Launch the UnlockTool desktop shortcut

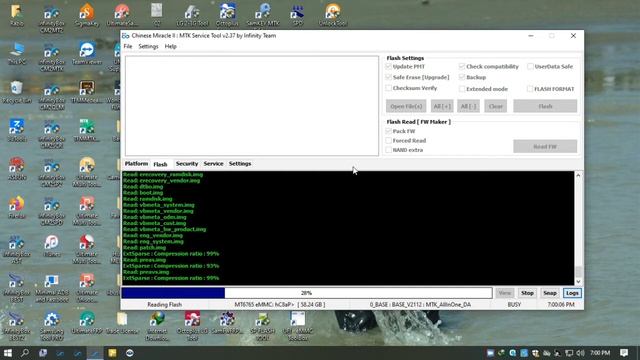click(333, 16)
